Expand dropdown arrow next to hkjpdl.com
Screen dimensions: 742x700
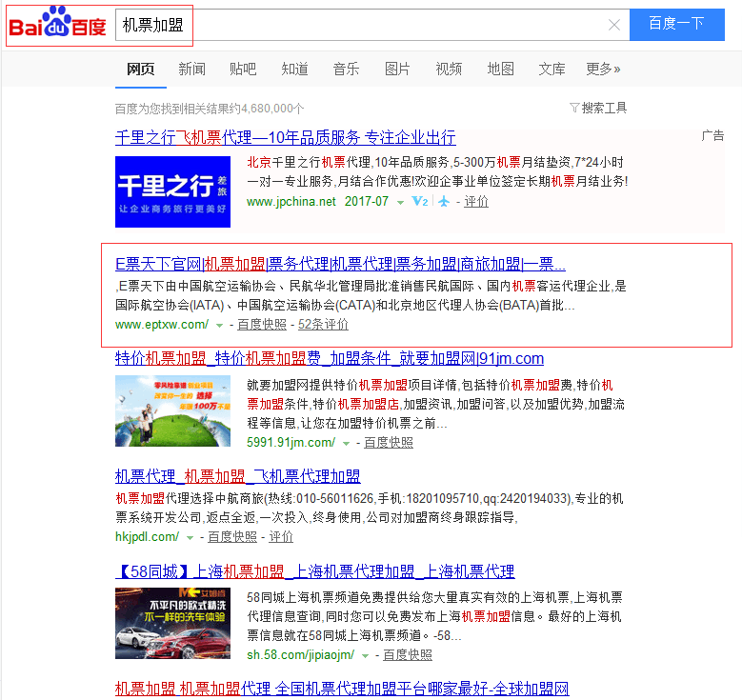click(x=191, y=537)
